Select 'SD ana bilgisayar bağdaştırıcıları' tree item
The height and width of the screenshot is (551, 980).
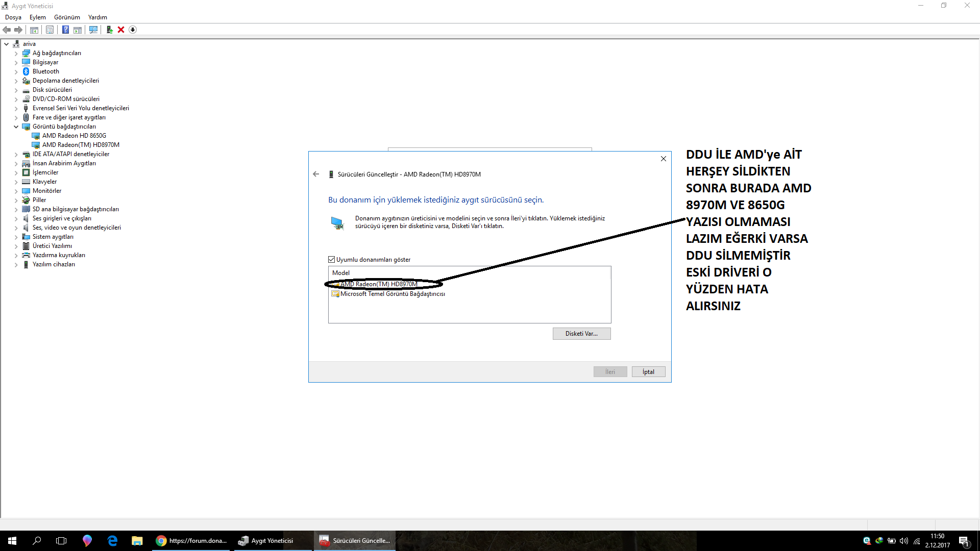click(76, 209)
